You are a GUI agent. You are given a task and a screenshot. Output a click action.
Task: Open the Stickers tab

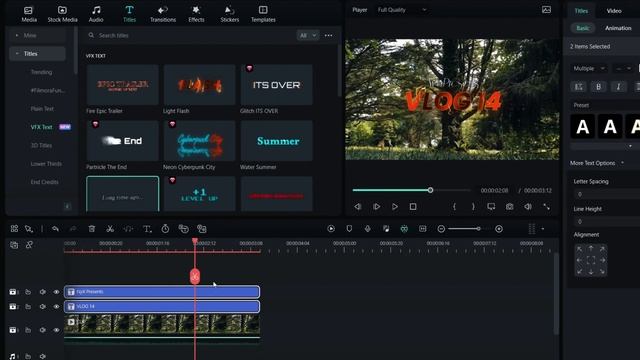click(x=229, y=14)
